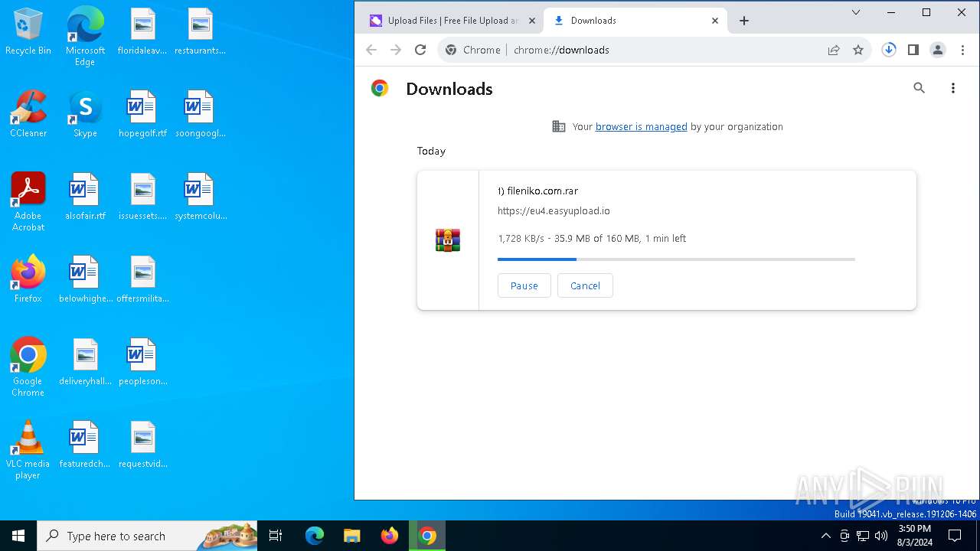
Task: Select the restaurants... image file
Action: click(x=200, y=31)
